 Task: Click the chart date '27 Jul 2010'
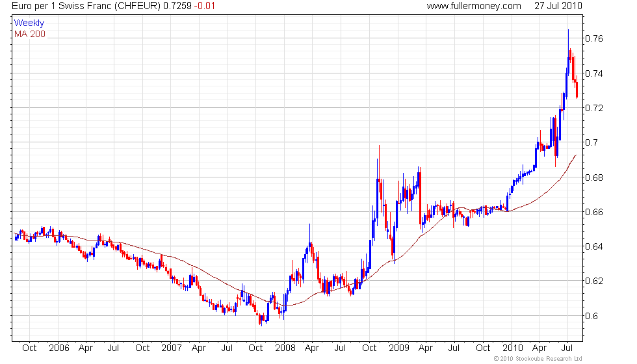558,6
